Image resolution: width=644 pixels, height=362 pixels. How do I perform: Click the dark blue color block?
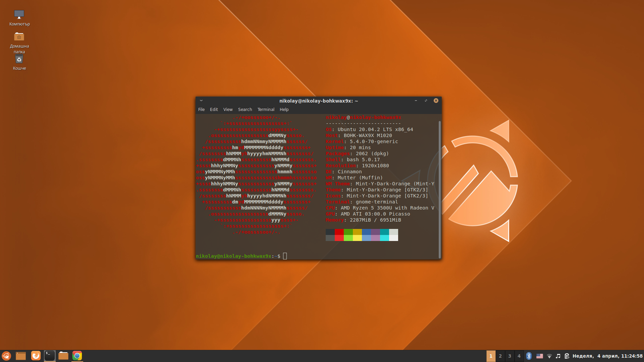[366, 232]
